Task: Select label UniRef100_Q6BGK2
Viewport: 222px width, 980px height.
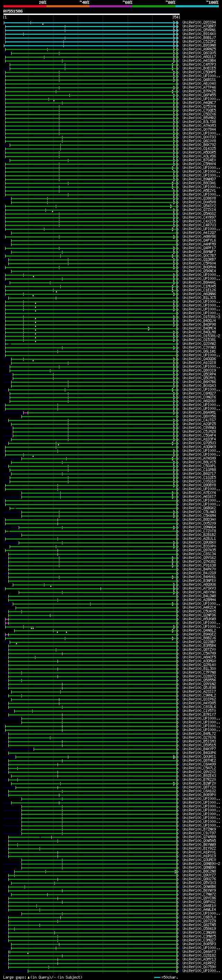Action: click(x=199, y=508)
